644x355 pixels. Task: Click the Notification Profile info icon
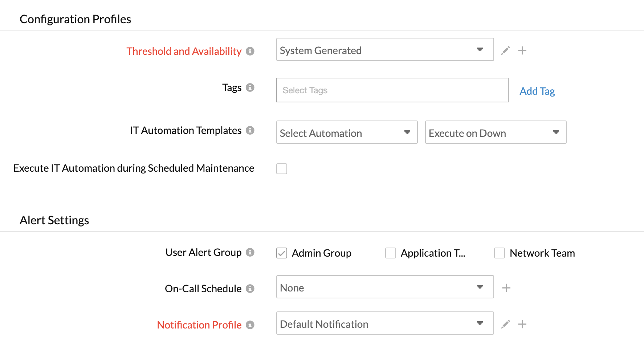click(250, 325)
